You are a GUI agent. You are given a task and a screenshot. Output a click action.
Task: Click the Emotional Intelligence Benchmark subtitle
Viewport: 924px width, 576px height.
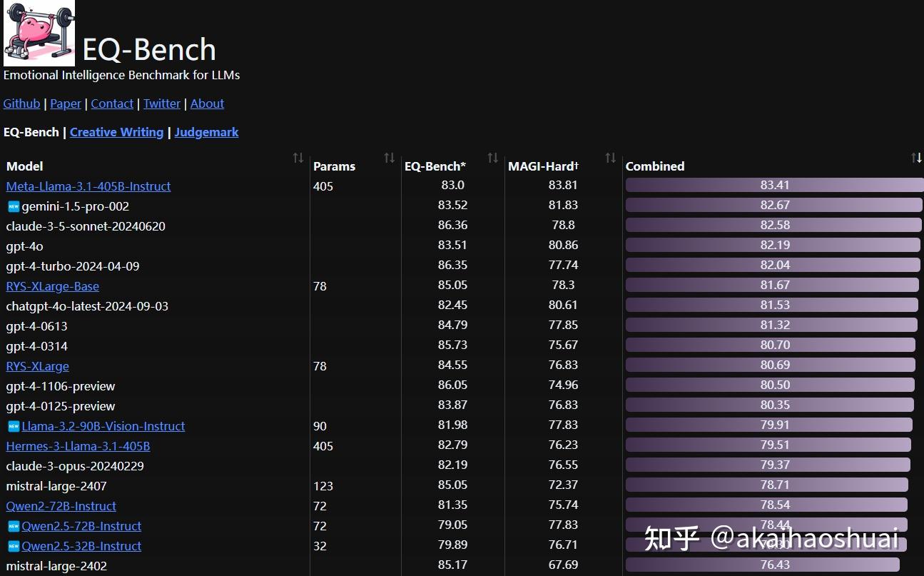pyautogui.click(x=122, y=75)
